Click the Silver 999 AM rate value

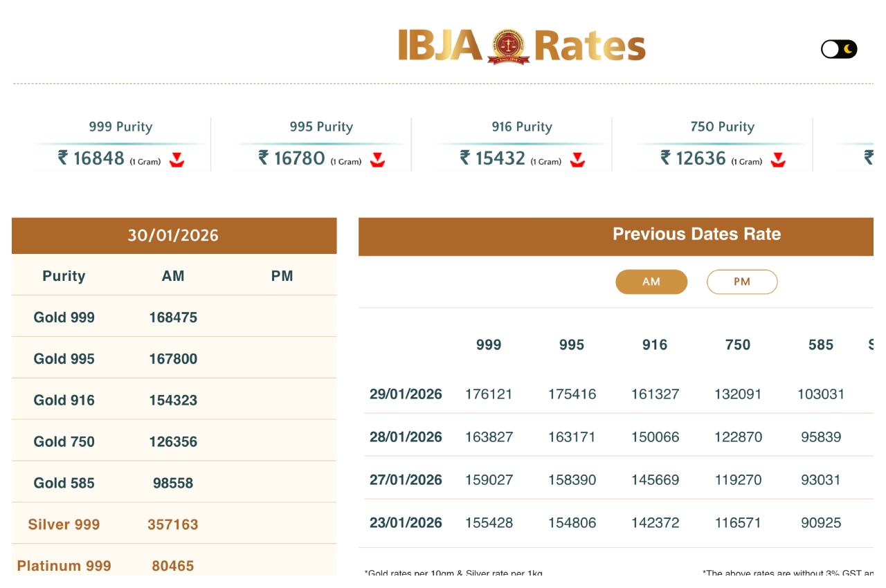click(x=173, y=524)
